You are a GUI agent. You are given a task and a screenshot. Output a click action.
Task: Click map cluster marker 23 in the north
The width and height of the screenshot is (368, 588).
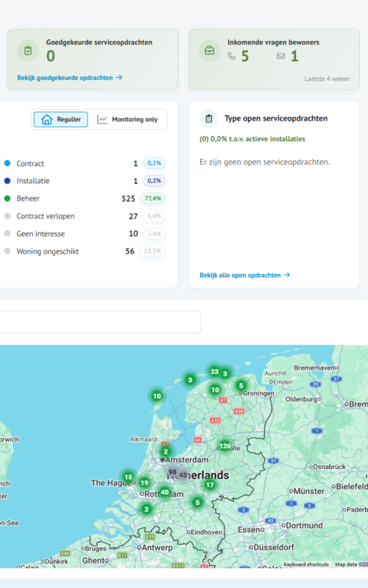tap(214, 372)
